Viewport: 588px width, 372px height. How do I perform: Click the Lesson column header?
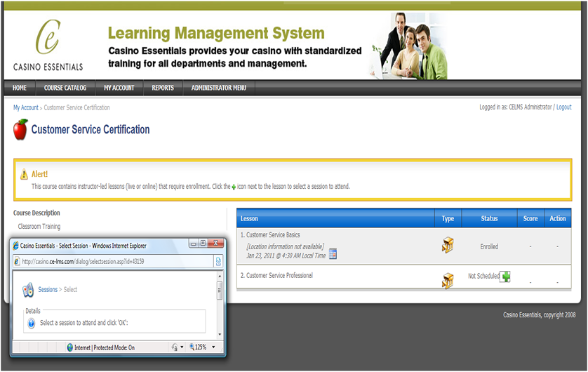pyautogui.click(x=335, y=218)
